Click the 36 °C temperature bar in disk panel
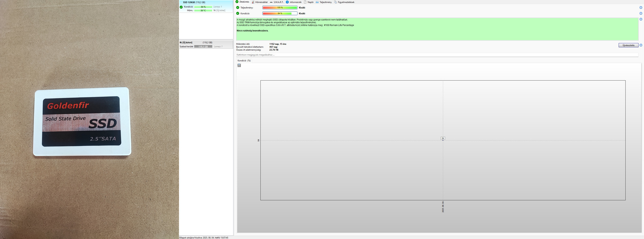 (x=203, y=10)
